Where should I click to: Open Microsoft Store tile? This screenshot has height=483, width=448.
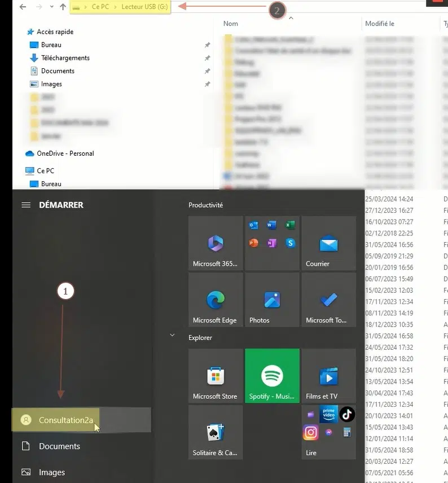[x=216, y=376]
